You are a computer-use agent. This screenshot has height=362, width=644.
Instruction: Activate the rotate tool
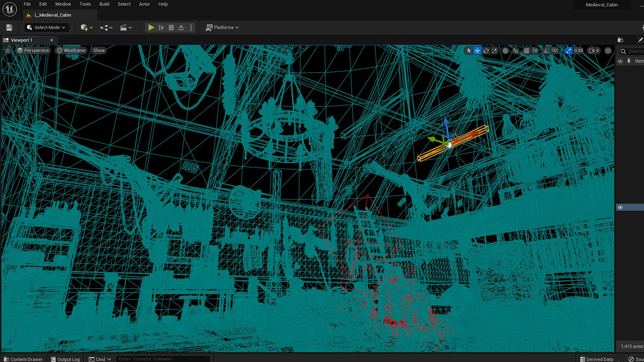486,51
